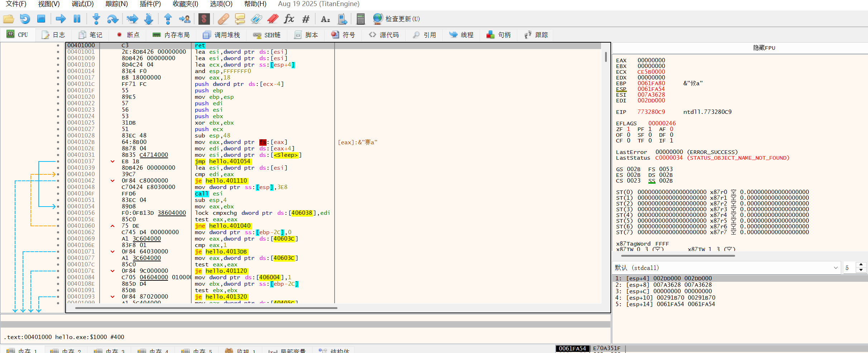The height and width of the screenshot is (353, 868).
Task: Click the Trace Into dotted right arrow icon
Action: tap(132, 19)
